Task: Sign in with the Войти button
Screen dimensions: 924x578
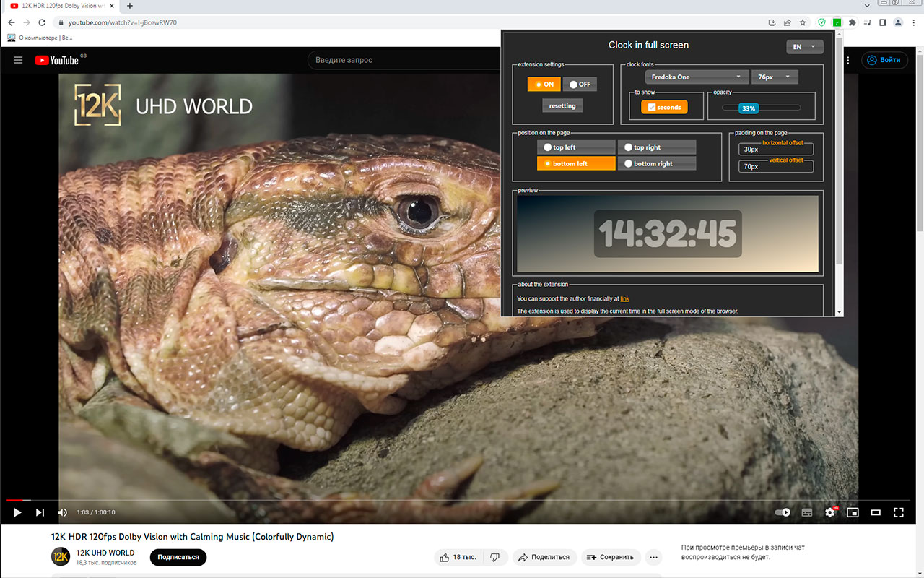Action: pyautogui.click(x=886, y=60)
